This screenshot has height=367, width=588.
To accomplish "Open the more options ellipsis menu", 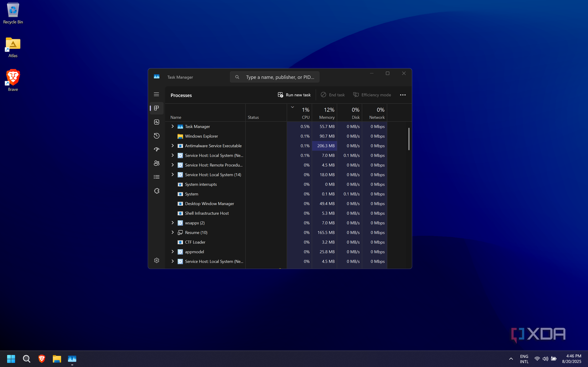I will click(403, 95).
